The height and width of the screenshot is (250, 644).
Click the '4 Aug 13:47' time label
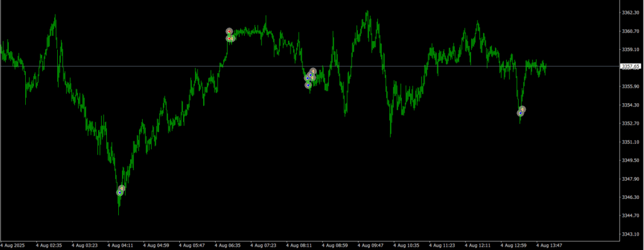pyautogui.click(x=550, y=246)
